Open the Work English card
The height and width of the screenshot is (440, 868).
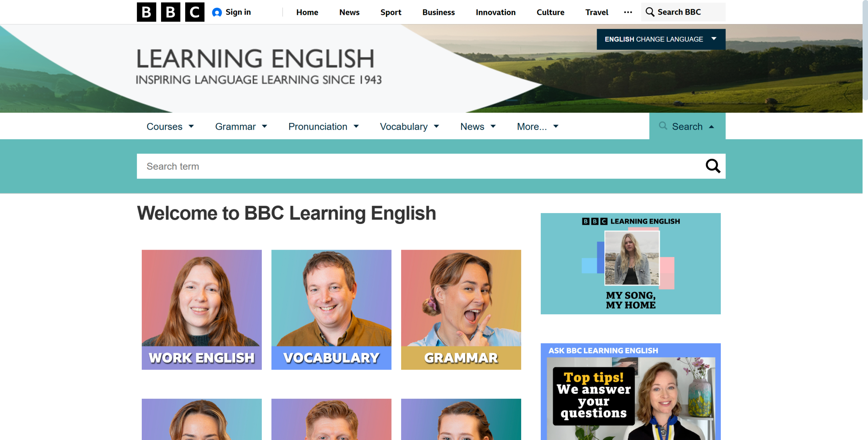click(202, 310)
